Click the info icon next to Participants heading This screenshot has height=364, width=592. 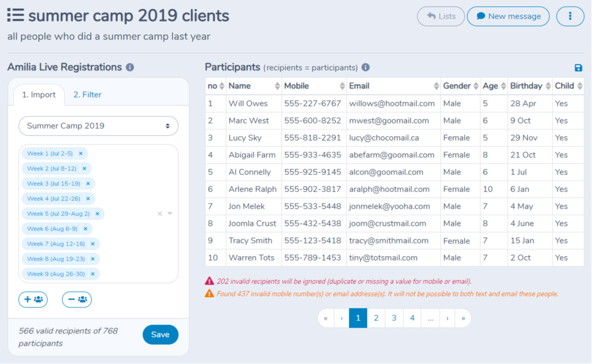coord(365,68)
